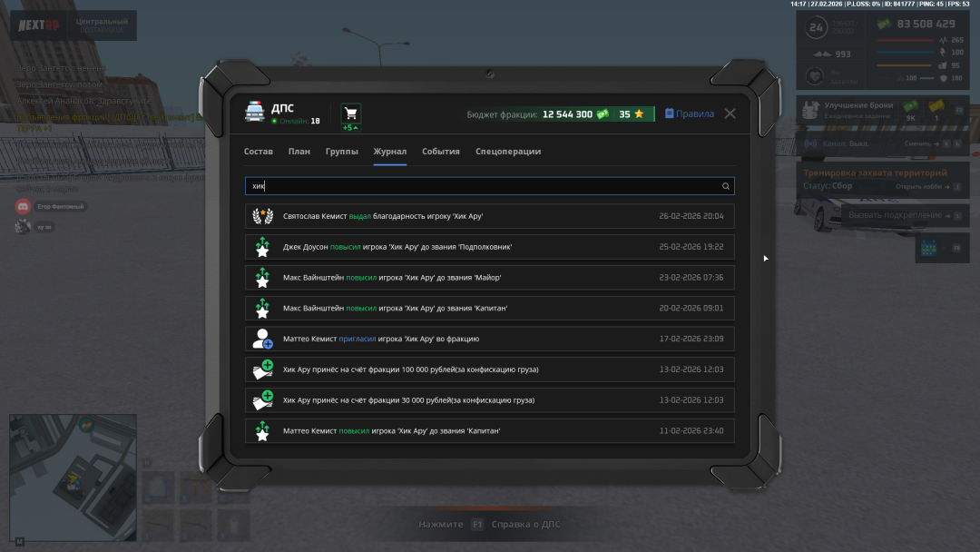Open the faction shop cart icon
Image resolution: width=980 pixels, height=552 pixels.
click(x=351, y=113)
